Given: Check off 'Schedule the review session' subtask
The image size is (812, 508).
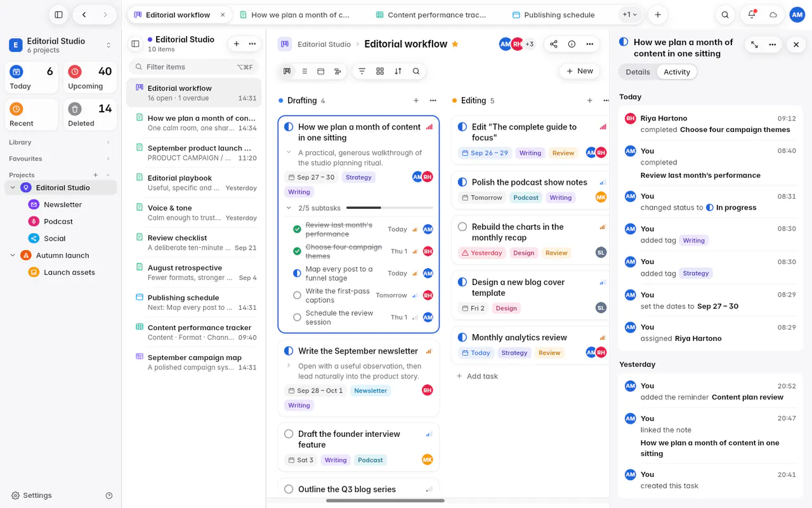Looking at the screenshot, I should [297, 317].
